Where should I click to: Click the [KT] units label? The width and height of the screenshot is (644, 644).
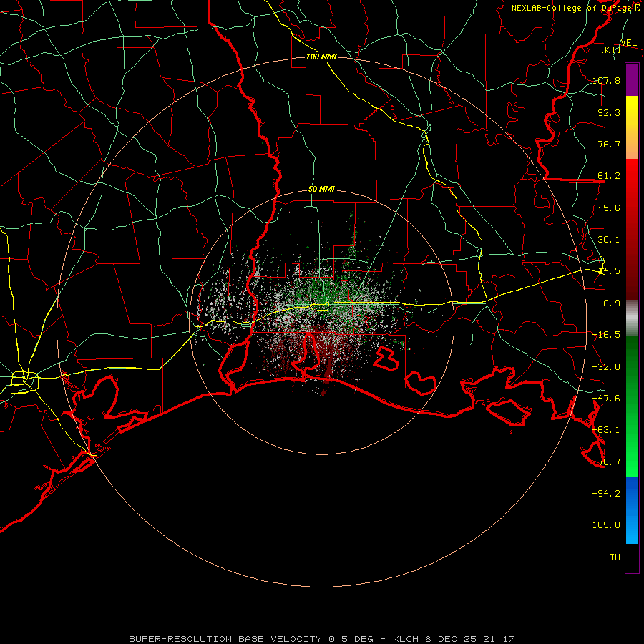coord(611,49)
